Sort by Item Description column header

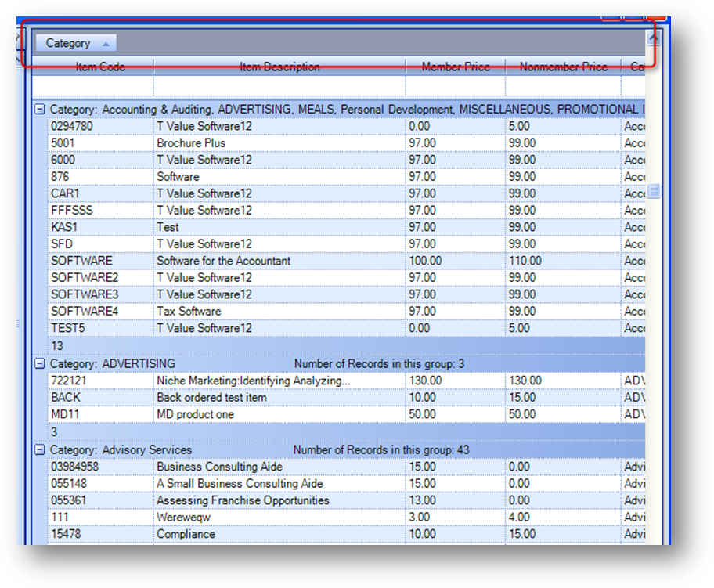coord(279,67)
